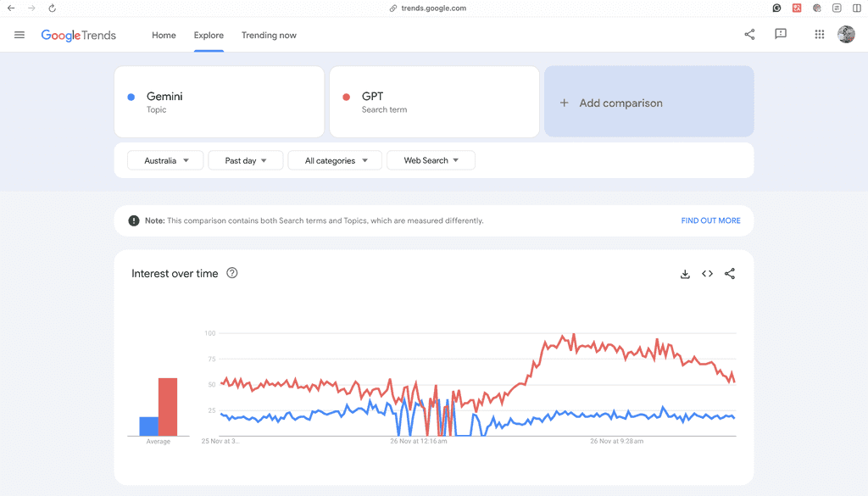This screenshot has height=496, width=868.
Task: Click the red GPT average bar
Action: tap(168, 407)
